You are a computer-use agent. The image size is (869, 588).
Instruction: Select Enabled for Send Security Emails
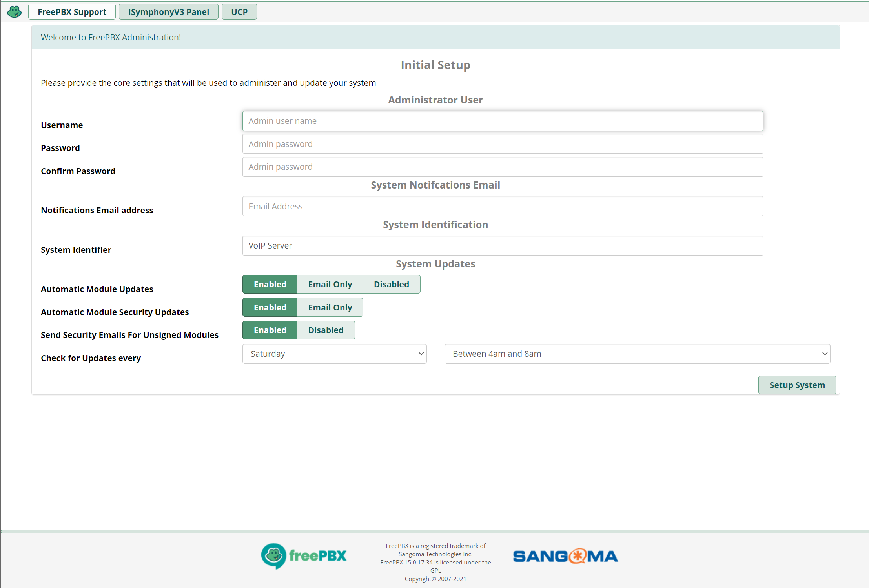click(270, 330)
